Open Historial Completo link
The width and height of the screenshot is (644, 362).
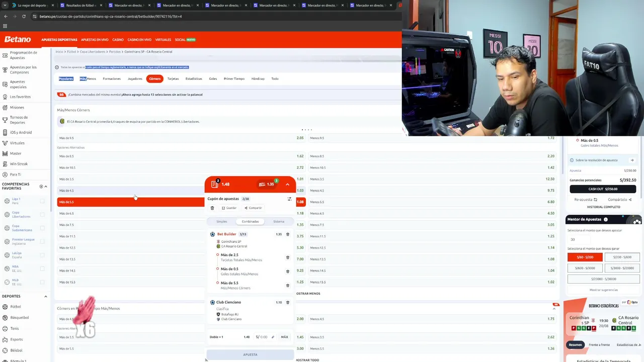click(603, 207)
